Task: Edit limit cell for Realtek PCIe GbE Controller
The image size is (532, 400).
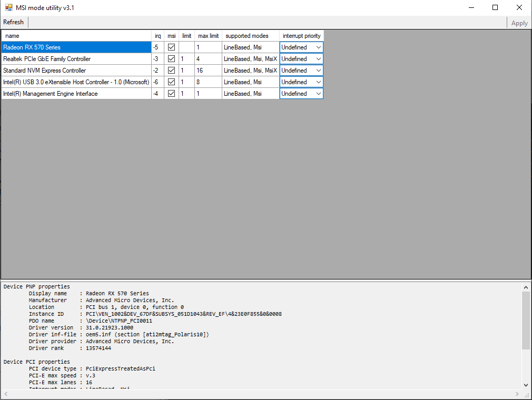Action: click(x=186, y=59)
